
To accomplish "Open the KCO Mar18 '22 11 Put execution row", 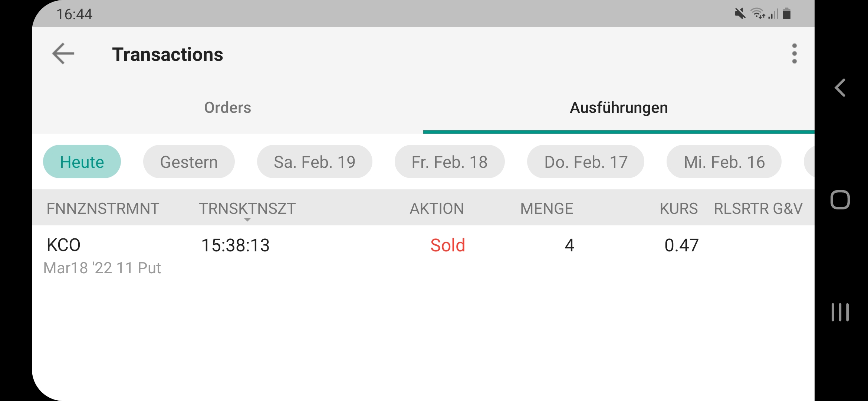I will coord(102,256).
